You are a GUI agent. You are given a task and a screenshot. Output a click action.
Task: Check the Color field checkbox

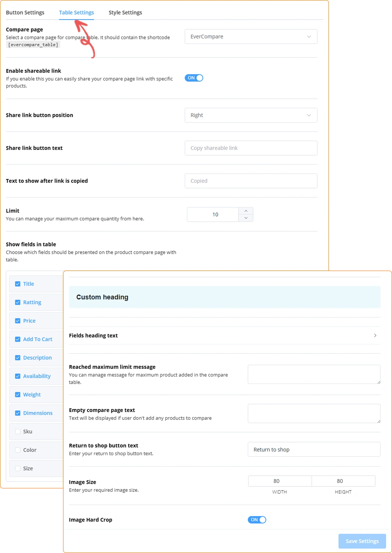[18, 450]
